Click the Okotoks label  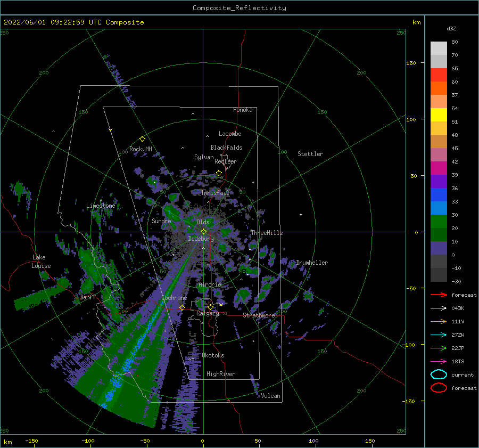(x=213, y=355)
